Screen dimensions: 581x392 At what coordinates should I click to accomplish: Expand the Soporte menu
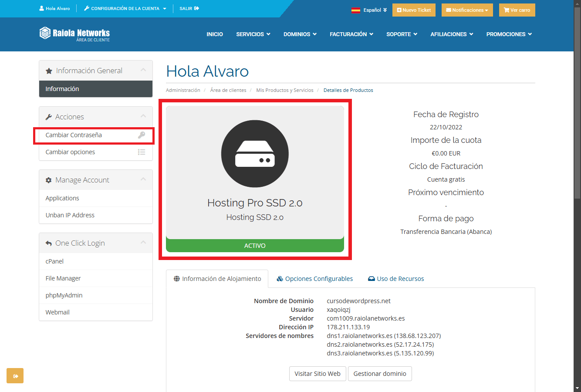click(x=402, y=34)
